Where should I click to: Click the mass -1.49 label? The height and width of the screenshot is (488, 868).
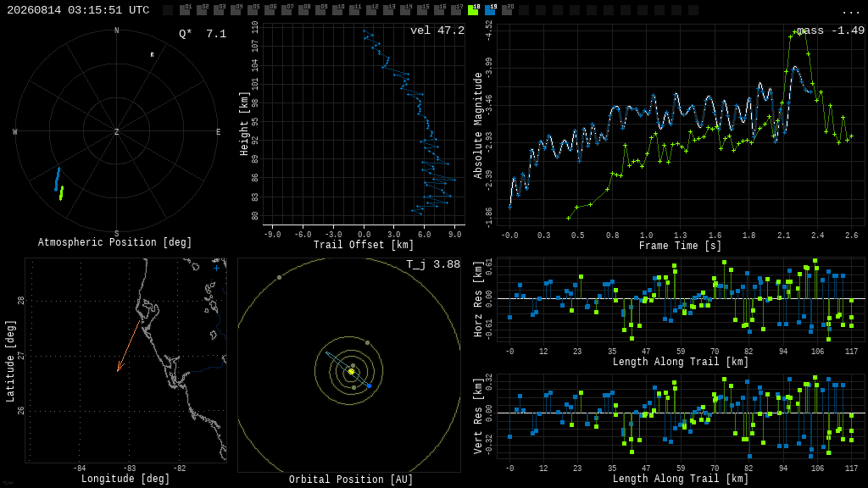(x=831, y=30)
